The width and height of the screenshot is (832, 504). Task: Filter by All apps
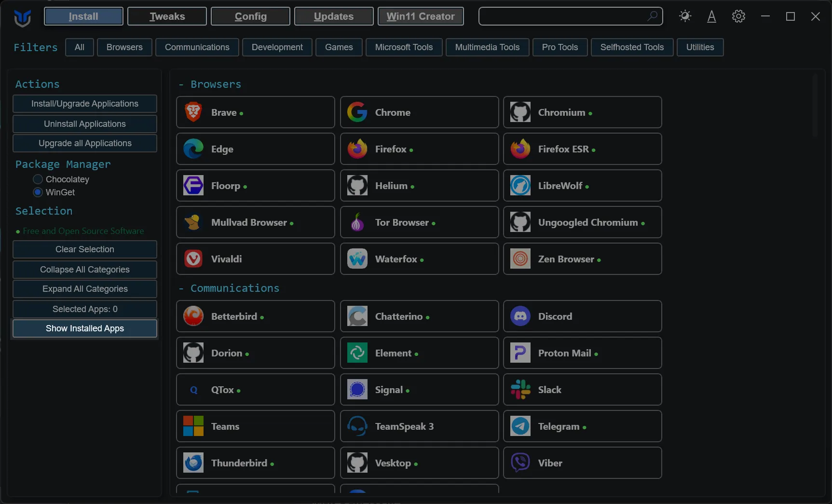pyautogui.click(x=80, y=47)
